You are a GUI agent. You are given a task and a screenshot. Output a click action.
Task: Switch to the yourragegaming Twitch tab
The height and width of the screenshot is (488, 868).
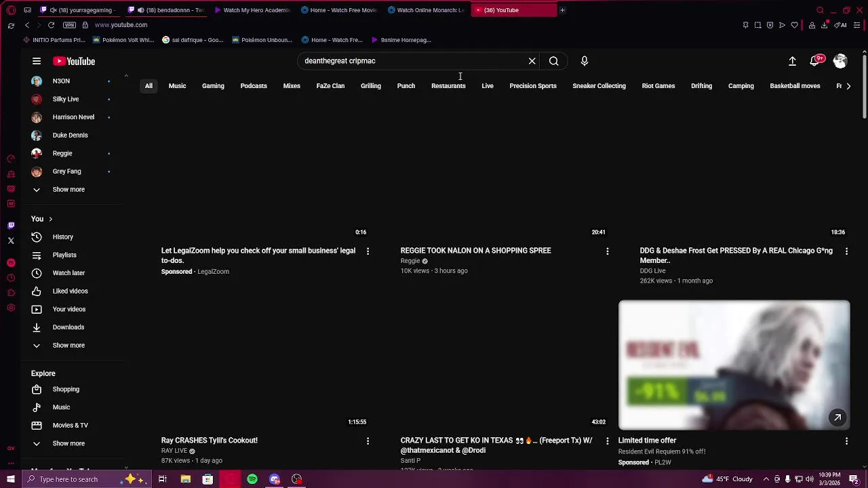click(x=80, y=10)
